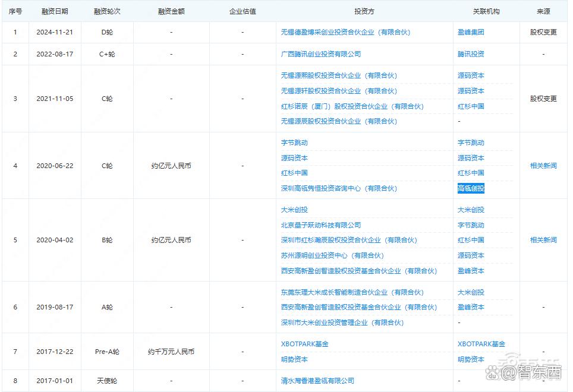Viewport: 573px width, 392px height.
Task: Select the 天使轮 round cell
Action: point(107,381)
